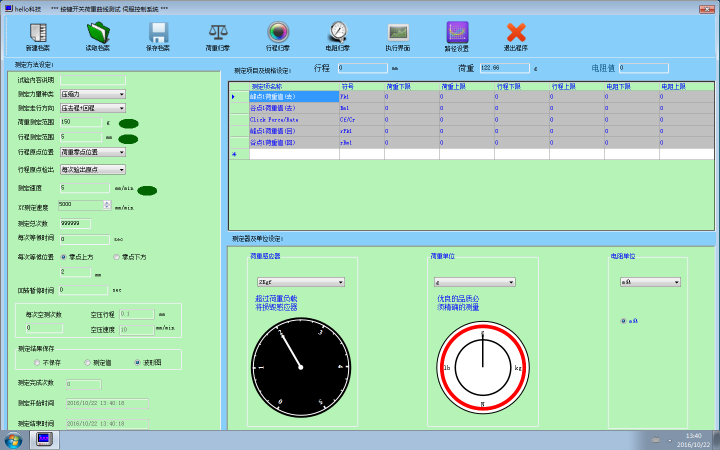This screenshot has height=450, width=720.
Task: Click the 荷重下限 column header
Action: click(x=411, y=87)
